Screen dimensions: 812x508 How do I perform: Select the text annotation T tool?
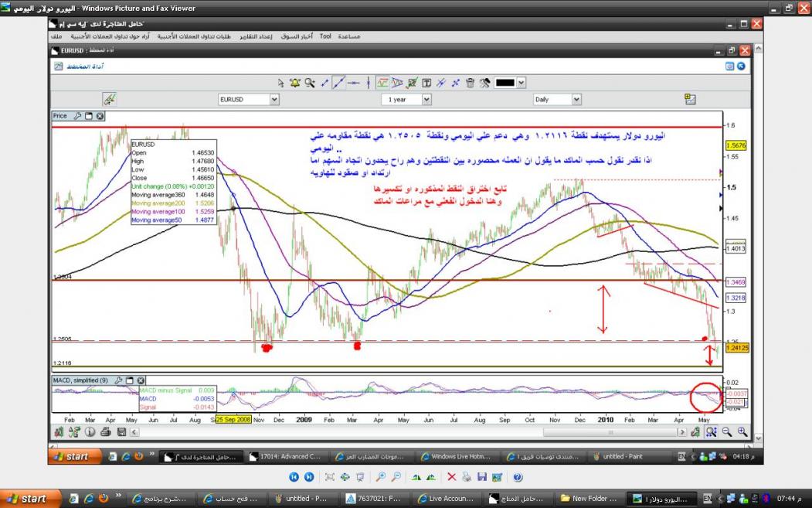tap(426, 83)
